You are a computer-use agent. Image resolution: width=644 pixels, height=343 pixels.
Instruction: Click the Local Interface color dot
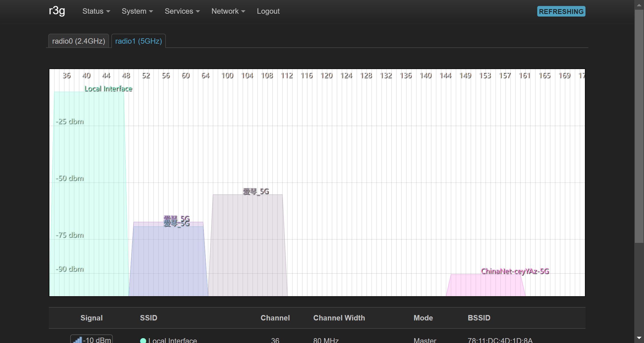(143, 340)
